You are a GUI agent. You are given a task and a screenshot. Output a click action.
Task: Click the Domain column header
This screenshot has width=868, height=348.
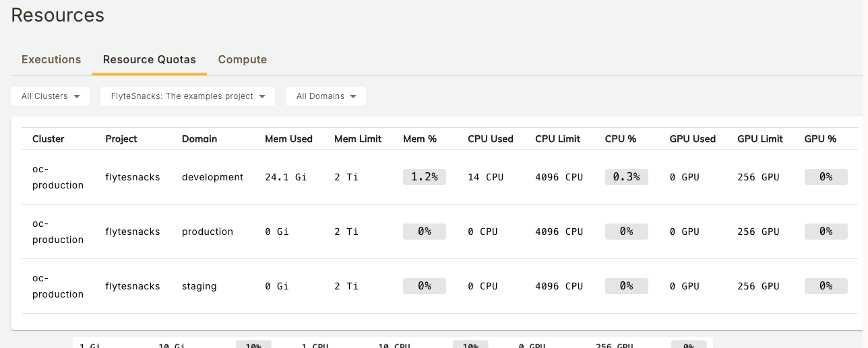point(199,139)
